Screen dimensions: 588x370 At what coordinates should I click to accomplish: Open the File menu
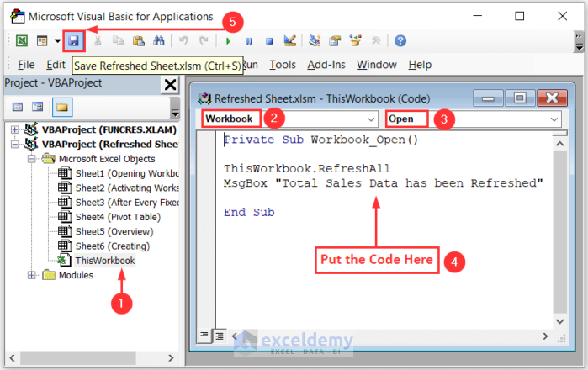click(x=26, y=65)
